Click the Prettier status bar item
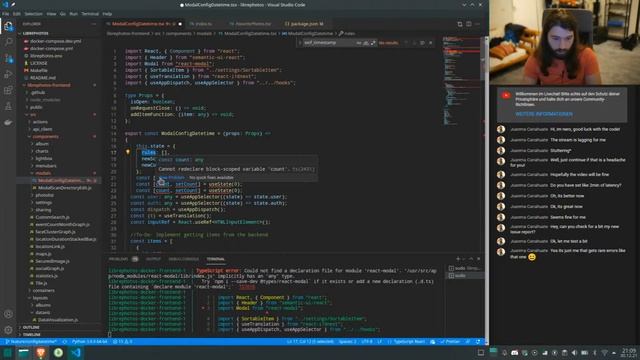Image resolution: width=640 pixels, height=360 pixels. pyautogui.click(x=450, y=342)
